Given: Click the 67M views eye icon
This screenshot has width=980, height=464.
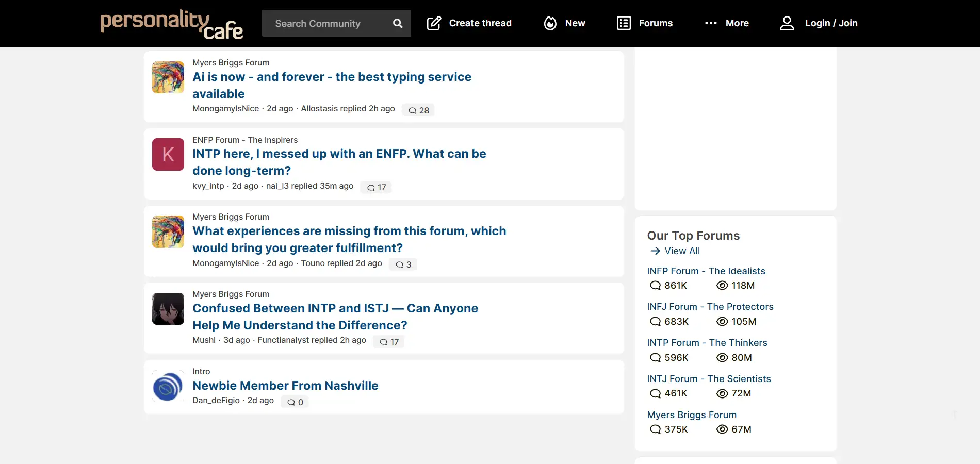Looking at the screenshot, I should click(x=722, y=429).
